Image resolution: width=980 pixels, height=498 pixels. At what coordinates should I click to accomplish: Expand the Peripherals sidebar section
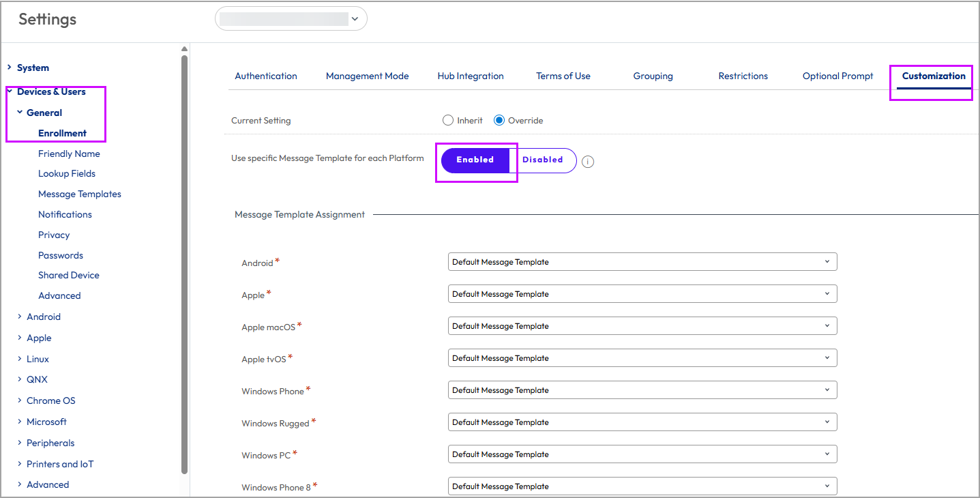[20, 443]
